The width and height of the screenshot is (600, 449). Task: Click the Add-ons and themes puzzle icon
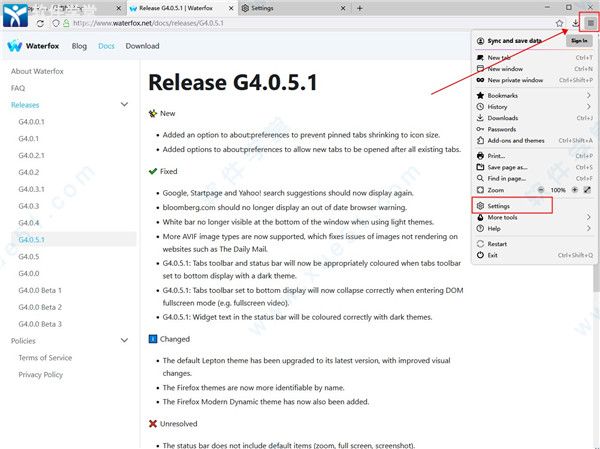(480, 140)
